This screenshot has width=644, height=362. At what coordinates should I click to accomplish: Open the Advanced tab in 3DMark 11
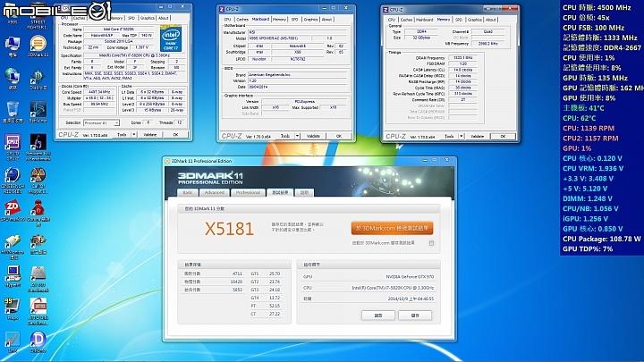pyautogui.click(x=215, y=192)
